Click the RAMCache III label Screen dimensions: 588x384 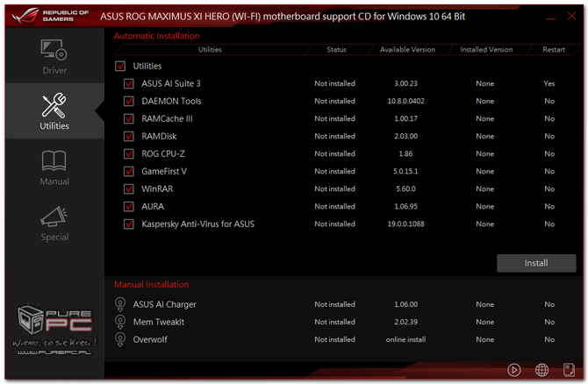click(167, 118)
